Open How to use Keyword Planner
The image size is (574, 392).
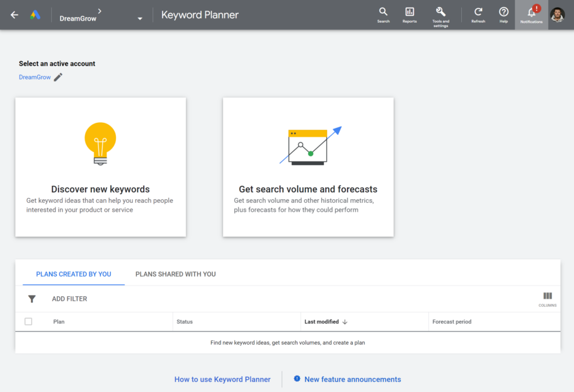click(x=222, y=379)
